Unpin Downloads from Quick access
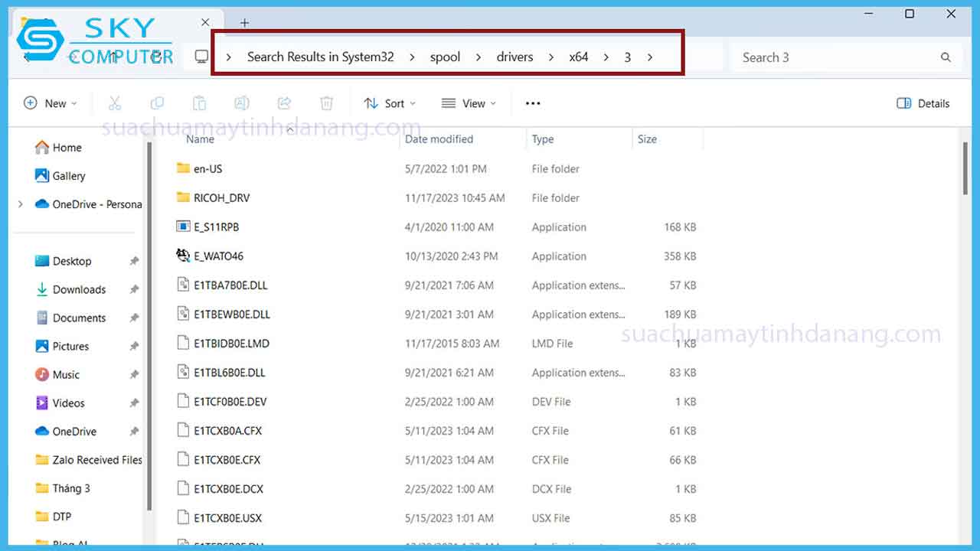 134,289
